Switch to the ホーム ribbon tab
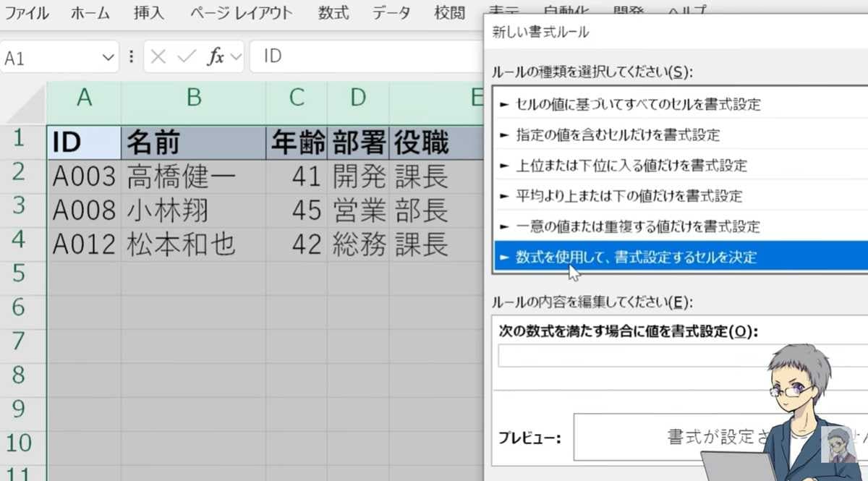The height and width of the screenshot is (481, 868). point(90,12)
